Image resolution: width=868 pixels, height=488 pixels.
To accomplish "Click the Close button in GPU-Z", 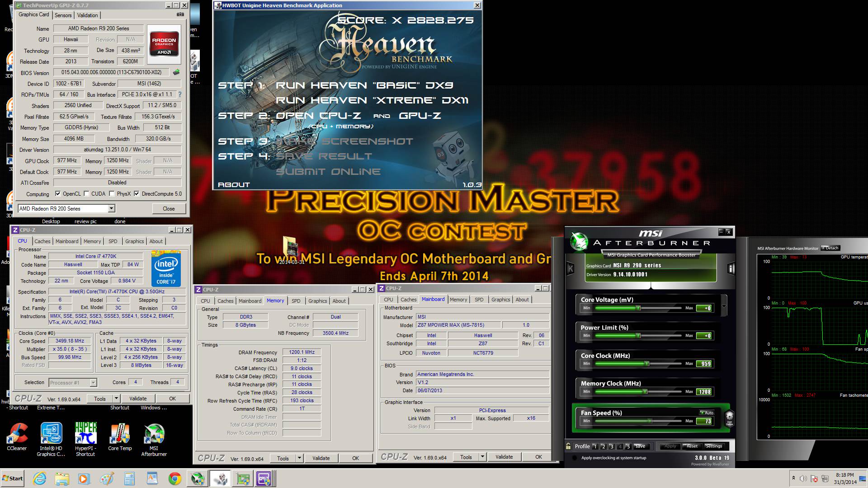I will coord(169,208).
